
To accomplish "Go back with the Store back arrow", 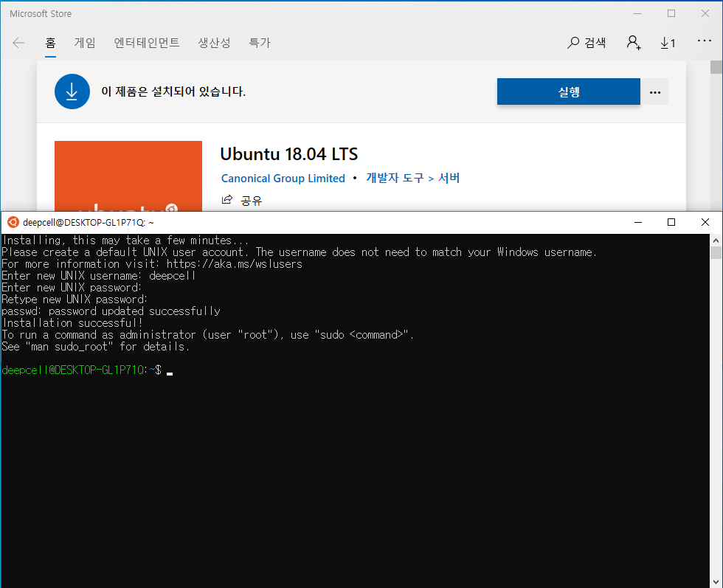I will point(18,43).
